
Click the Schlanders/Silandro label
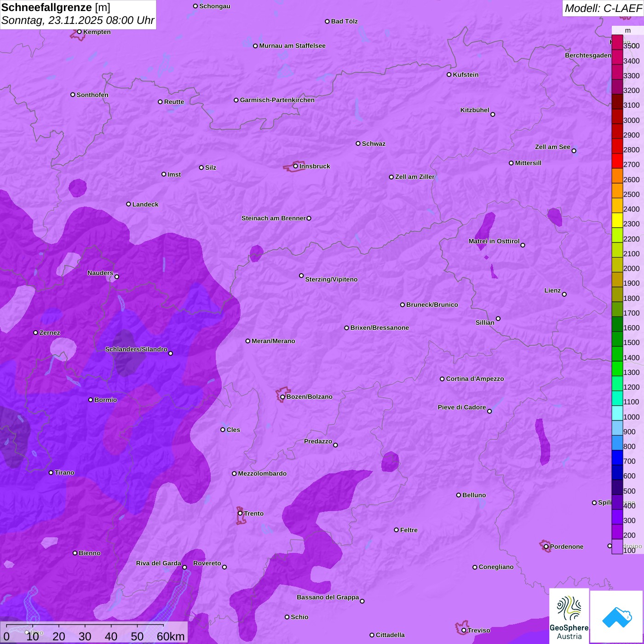[x=136, y=349]
